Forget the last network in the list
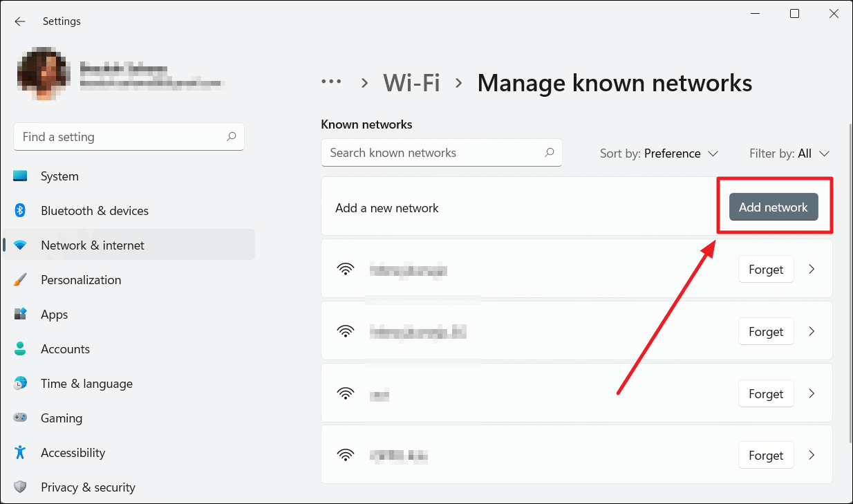The width and height of the screenshot is (853, 504). pyautogui.click(x=766, y=455)
